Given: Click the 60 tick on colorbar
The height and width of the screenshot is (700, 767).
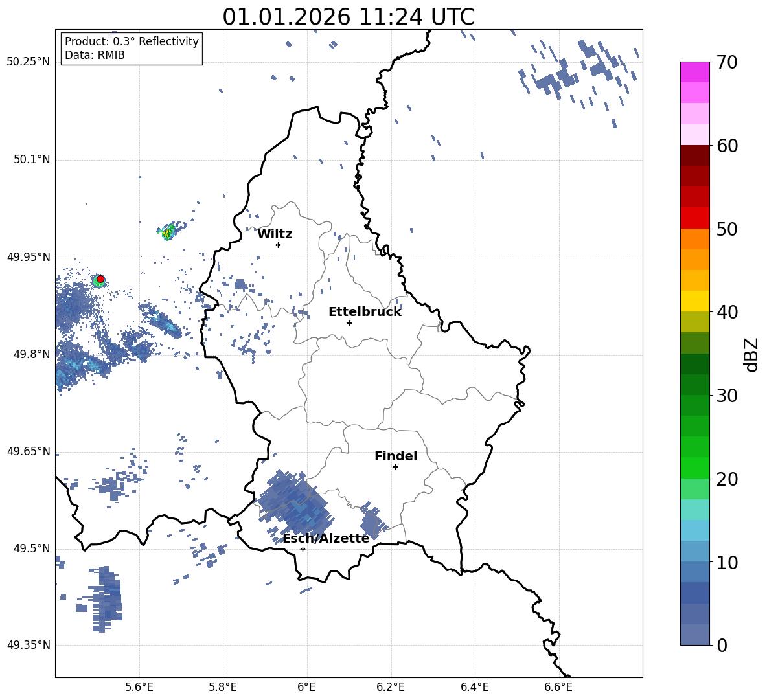Looking at the screenshot, I should 727,146.
